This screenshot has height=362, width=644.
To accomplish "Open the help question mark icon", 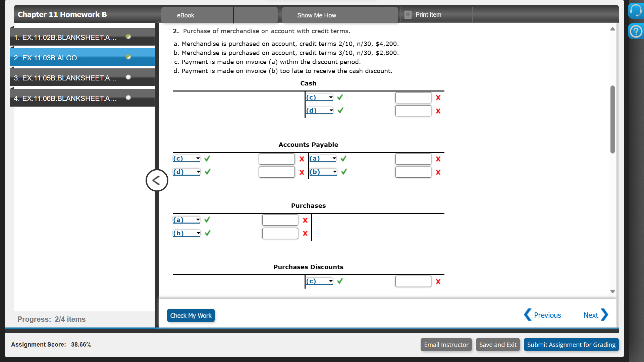I will click(x=635, y=32).
